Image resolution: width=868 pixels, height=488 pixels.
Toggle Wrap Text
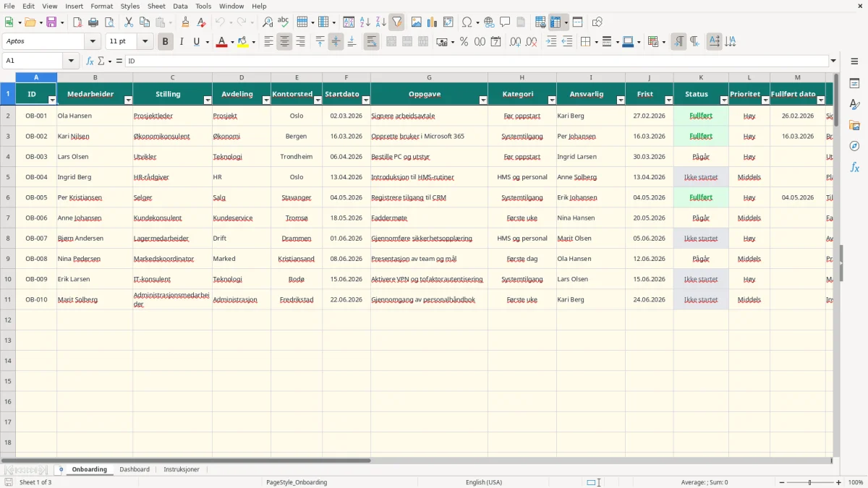click(x=372, y=42)
